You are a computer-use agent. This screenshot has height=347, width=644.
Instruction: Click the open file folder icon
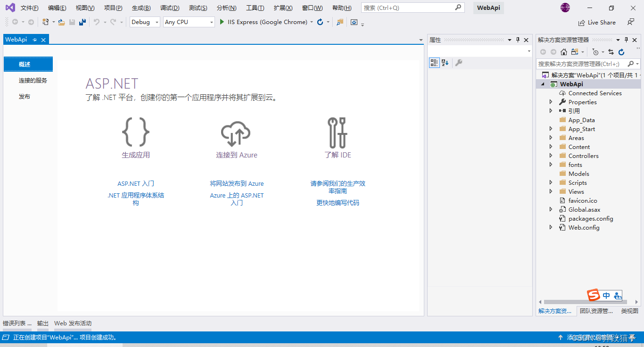61,22
